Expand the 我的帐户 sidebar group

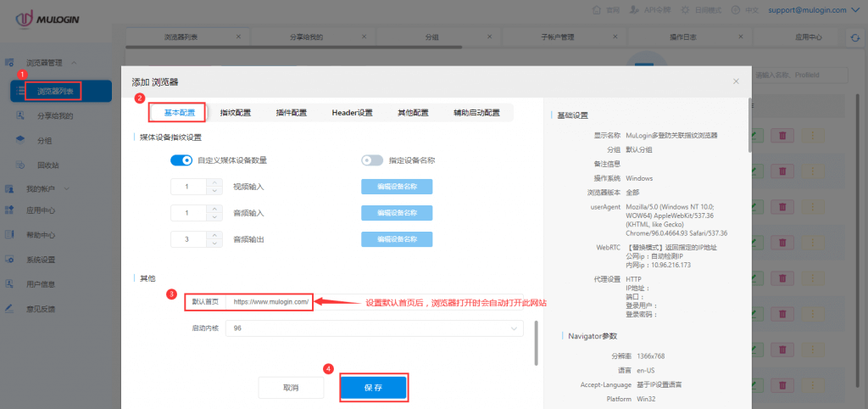click(x=67, y=188)
